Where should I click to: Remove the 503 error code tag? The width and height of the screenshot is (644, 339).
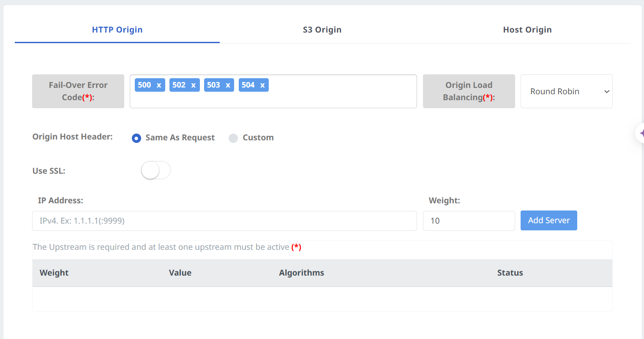228,85
